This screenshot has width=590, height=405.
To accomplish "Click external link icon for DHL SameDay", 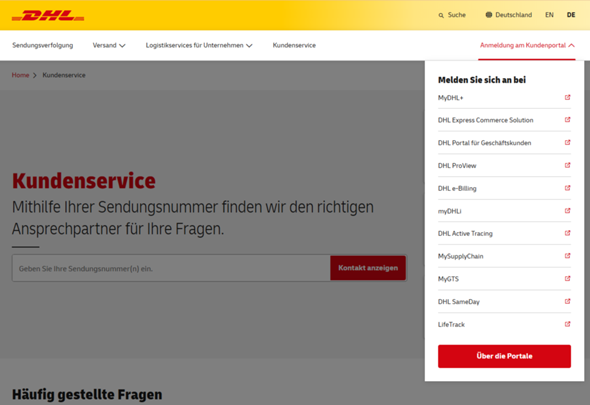I will coord(567,301).
